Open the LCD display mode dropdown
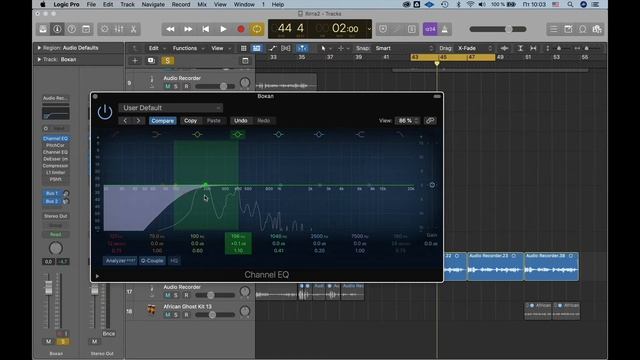Image resolution: width=640 pixels, height=360 pixels. click(x=369, y=29)
